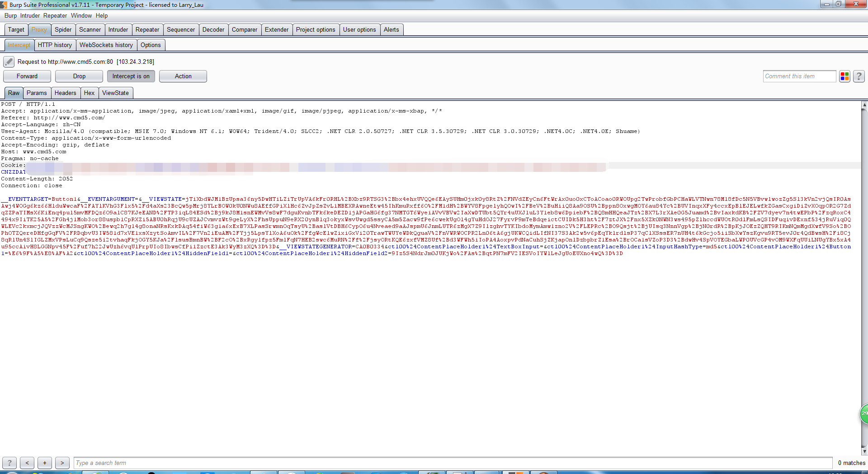Toggle the Intercept is on button
Viewport: 868px width, 474px height.
(x=131, y=76)
